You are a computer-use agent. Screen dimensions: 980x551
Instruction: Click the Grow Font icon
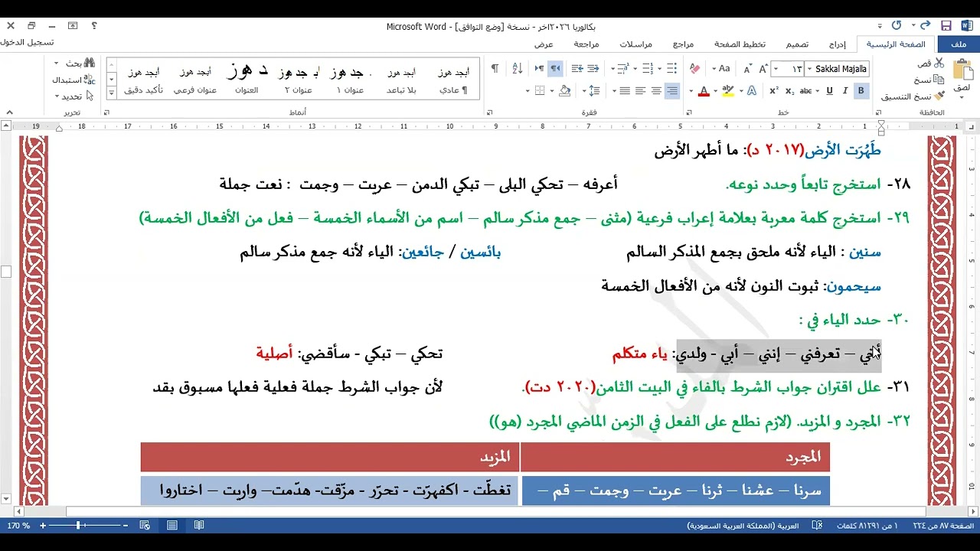click(763, 69)
